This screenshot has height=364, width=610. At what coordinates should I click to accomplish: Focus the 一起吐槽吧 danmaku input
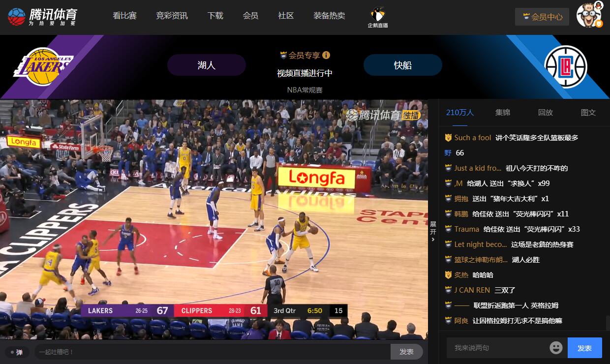212,352
